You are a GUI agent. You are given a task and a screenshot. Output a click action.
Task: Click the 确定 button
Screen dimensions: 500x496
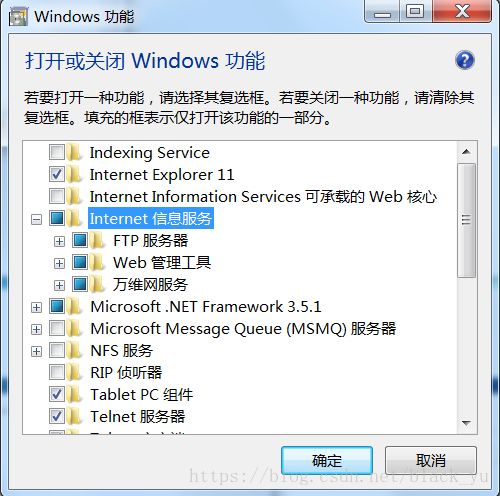coord(327,461)
